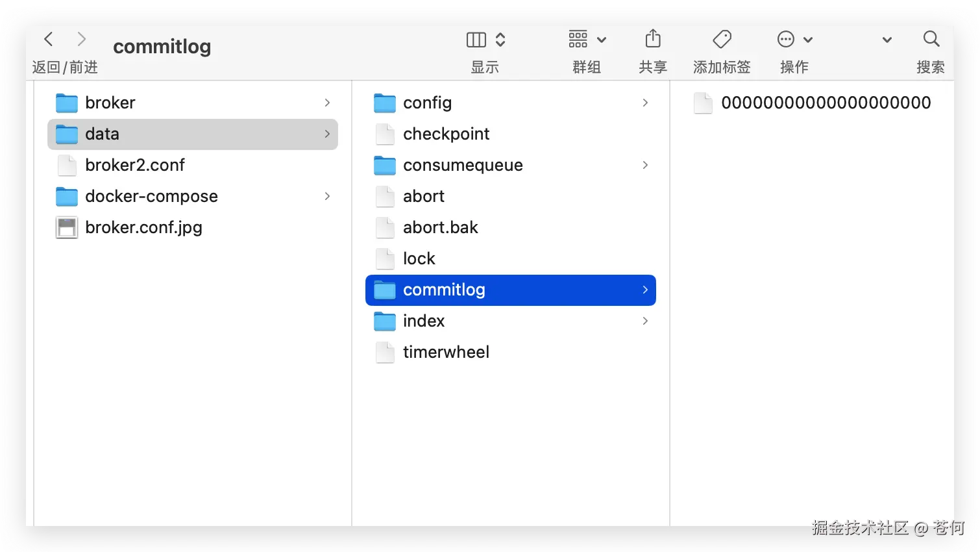The image size is (980, 552).
Task: Click the share (共享) icon
Action: click(x=652, y=39)
